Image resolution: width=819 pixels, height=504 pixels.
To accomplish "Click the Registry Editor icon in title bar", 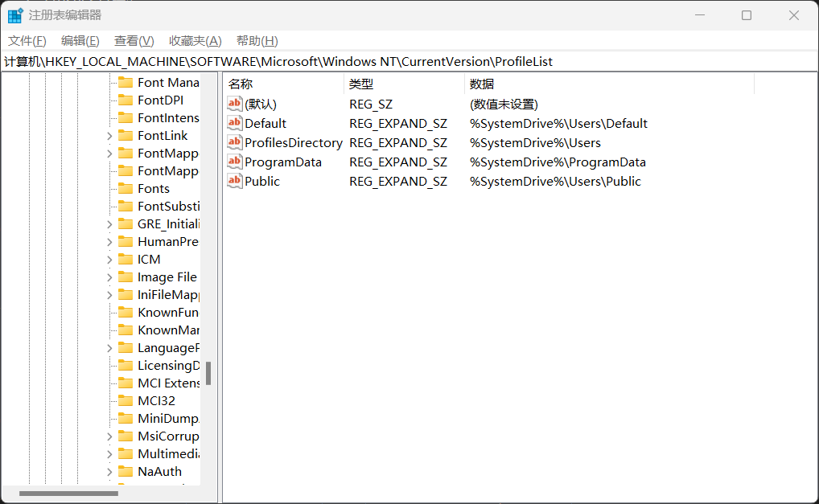I will click(x=15, y=15).
